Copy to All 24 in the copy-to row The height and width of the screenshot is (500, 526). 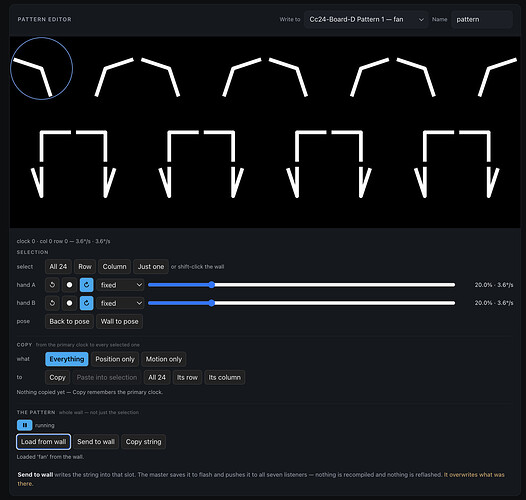pos(157,378)
